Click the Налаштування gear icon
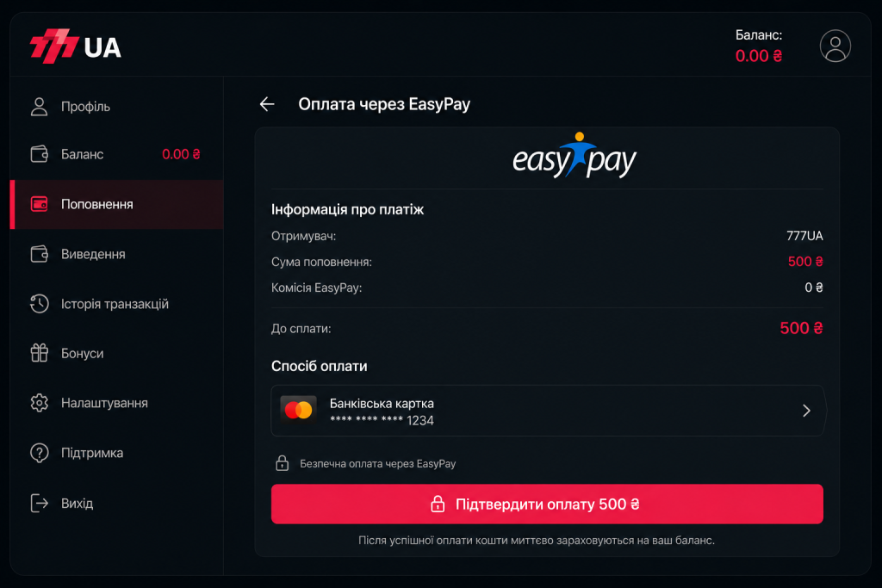This screenshot has height=588, width=882. coord(39,403)
